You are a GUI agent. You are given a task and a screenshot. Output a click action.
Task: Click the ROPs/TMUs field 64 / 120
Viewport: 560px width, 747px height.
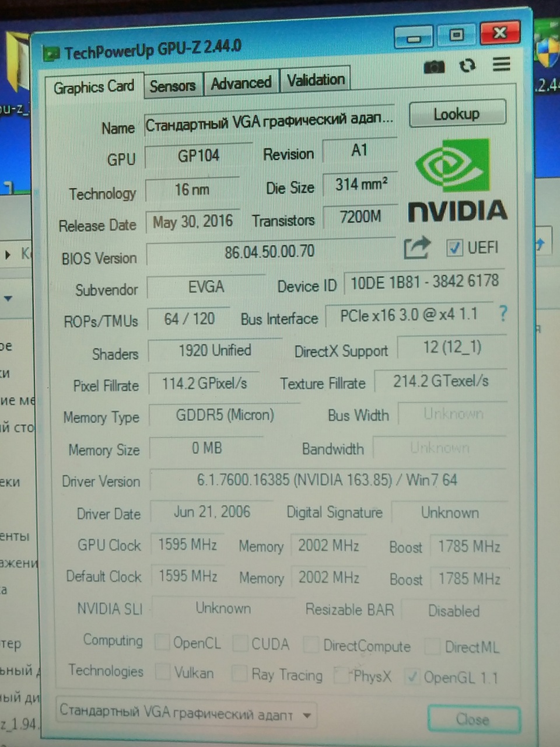[x=189, y=319]
